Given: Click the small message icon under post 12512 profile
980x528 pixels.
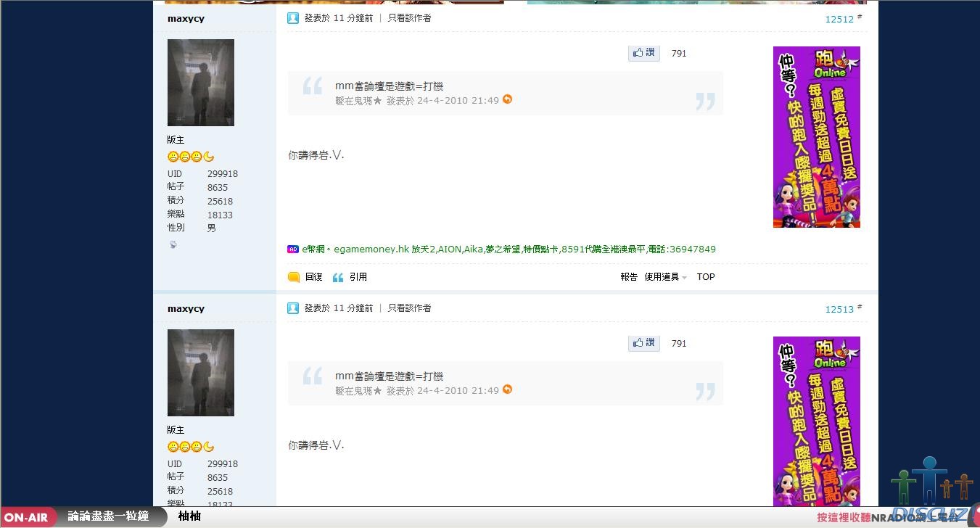Looking at the screenshot, I should (173, 244).
